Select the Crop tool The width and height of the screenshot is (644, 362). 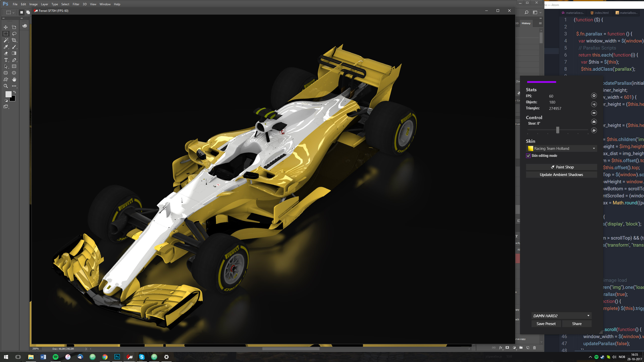[x=14, y=40]
